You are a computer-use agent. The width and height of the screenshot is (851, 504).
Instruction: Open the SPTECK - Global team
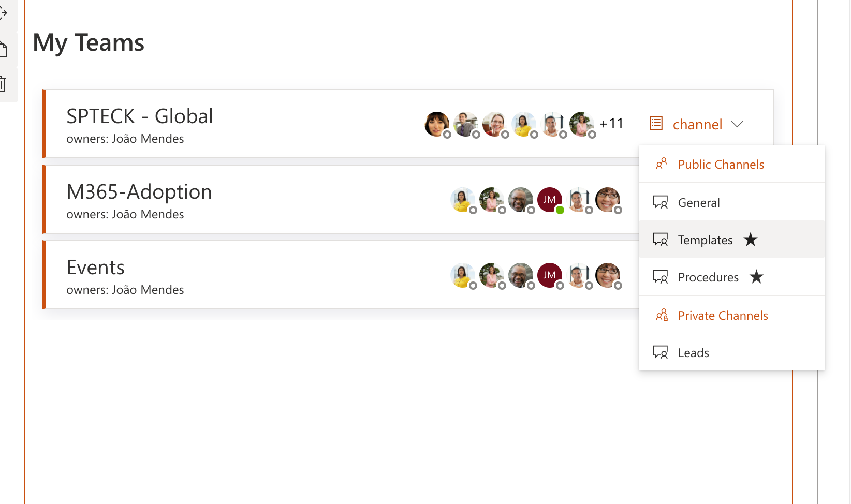140,116
